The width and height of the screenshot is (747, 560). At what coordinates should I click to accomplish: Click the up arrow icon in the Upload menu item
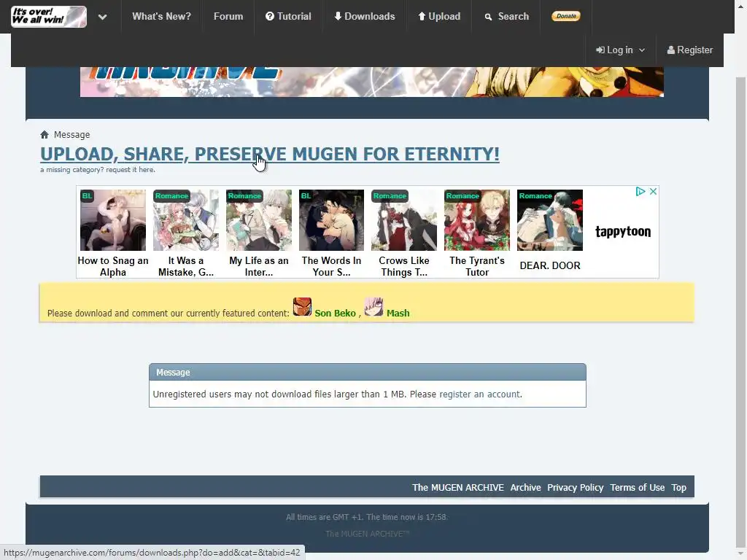point(422,16)
